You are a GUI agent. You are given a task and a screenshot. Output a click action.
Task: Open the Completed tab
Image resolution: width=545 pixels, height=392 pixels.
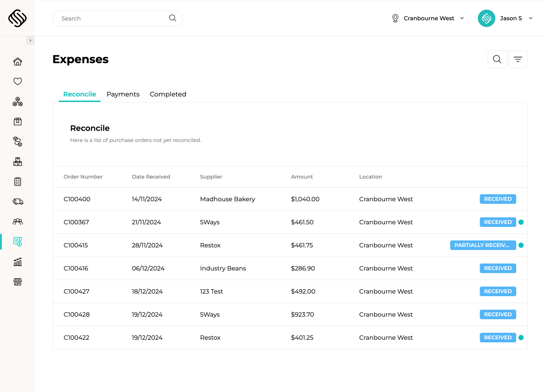coord(168,94)
